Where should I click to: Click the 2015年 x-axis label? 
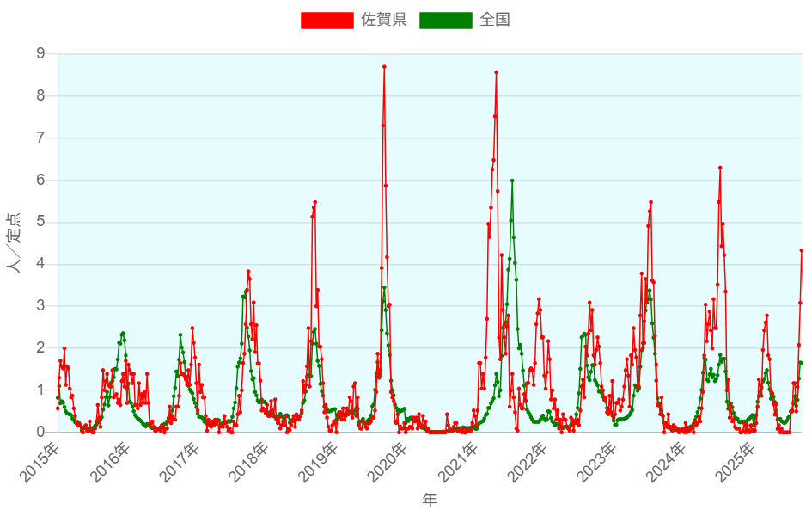coord(41,462)
